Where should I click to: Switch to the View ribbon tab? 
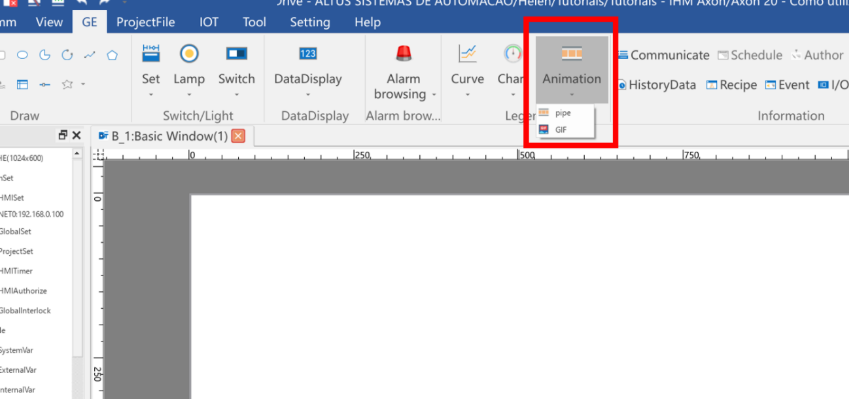click(x=49, y=22)
